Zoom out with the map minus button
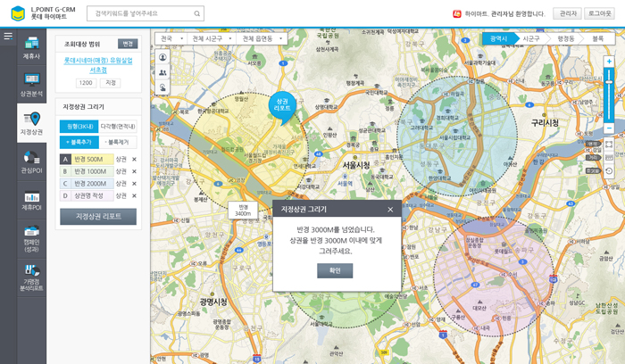625x364 pixels. click(x=609, y=128)
